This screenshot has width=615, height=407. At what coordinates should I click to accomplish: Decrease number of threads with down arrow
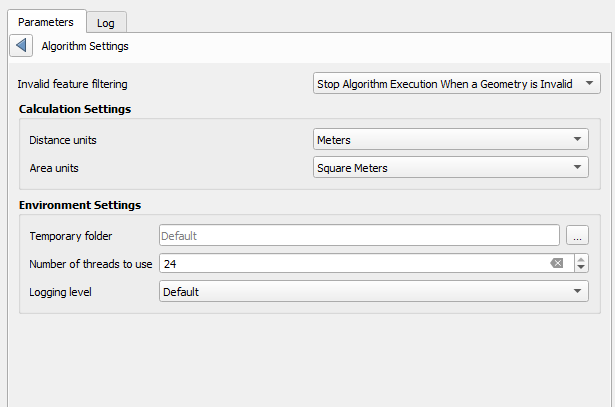(x=581, y=268)
